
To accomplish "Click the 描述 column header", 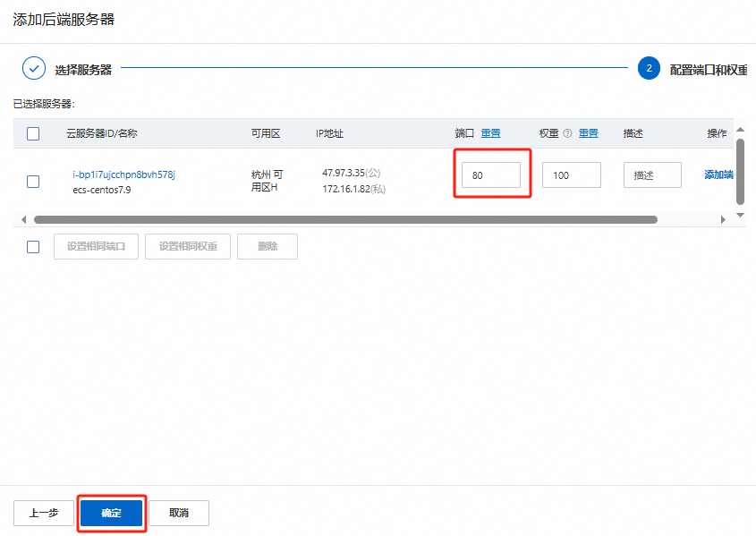I will (633, 133).
